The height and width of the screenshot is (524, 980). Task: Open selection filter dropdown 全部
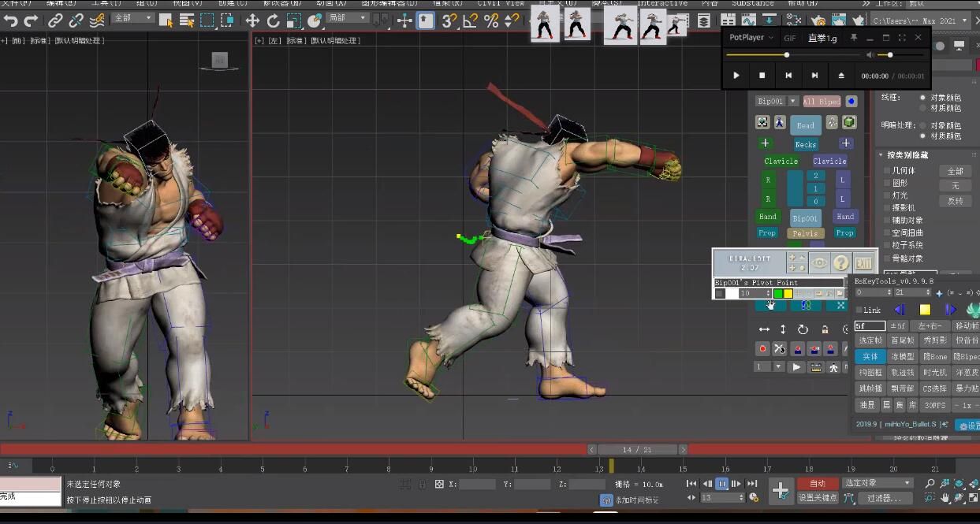click(x=132, y=18)
